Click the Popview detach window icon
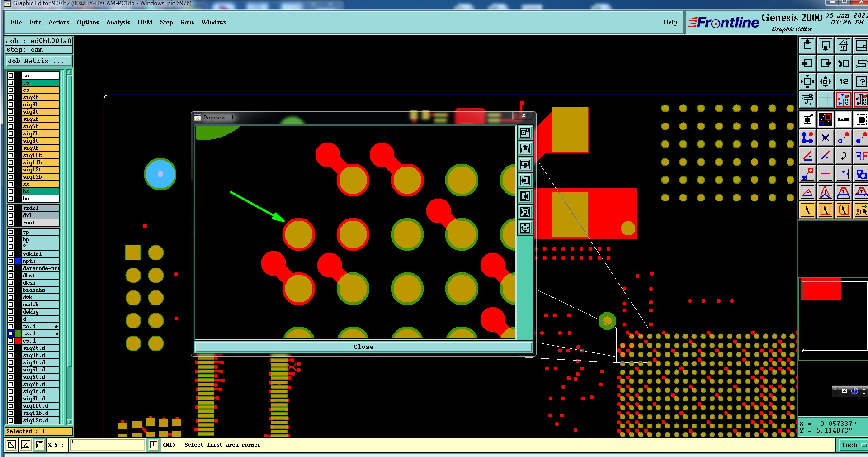 525,133
